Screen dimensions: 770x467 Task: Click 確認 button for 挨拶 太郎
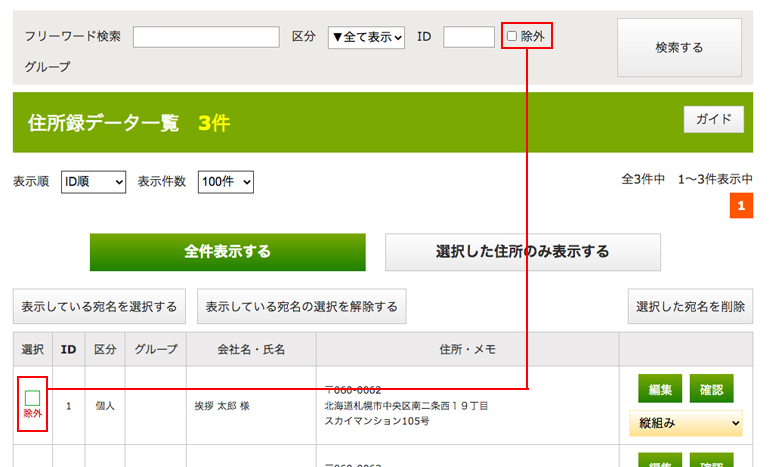coord(711,389)
